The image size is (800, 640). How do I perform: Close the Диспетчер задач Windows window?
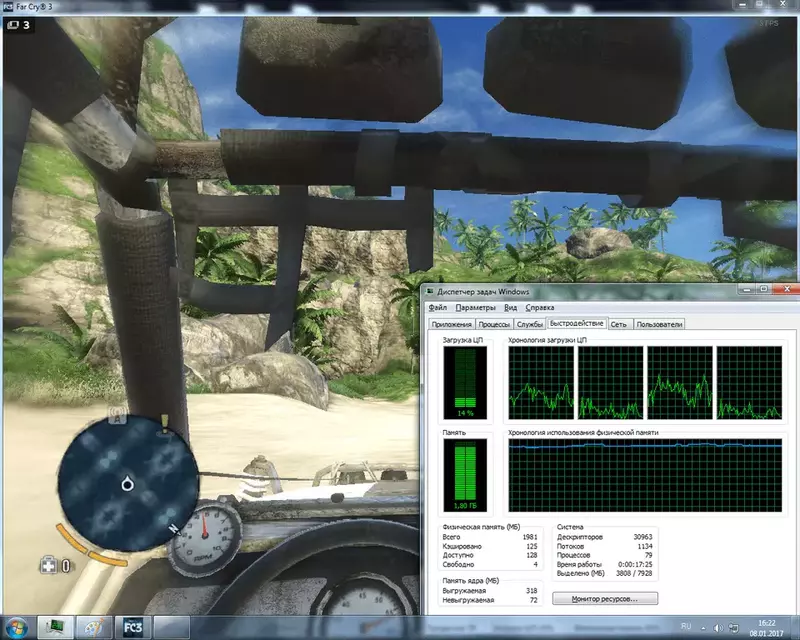pyautogui.click(x=786, y=289)
